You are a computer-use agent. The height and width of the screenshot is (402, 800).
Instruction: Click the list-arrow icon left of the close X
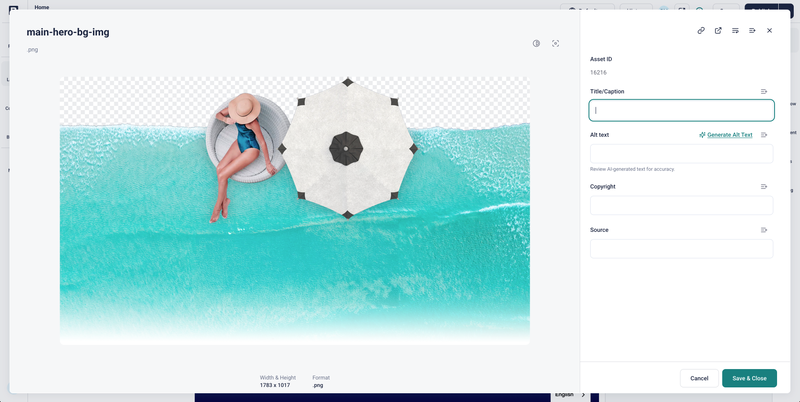pos(752,31)
